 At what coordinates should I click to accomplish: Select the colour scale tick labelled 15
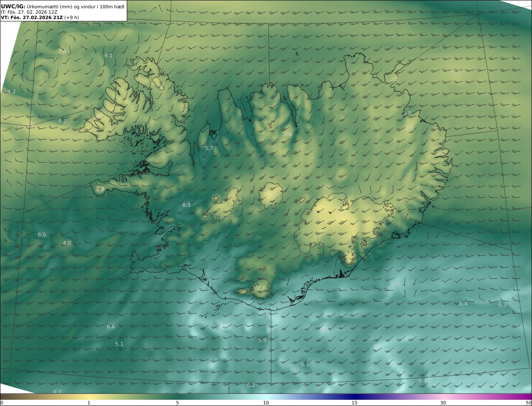[355, 403]
